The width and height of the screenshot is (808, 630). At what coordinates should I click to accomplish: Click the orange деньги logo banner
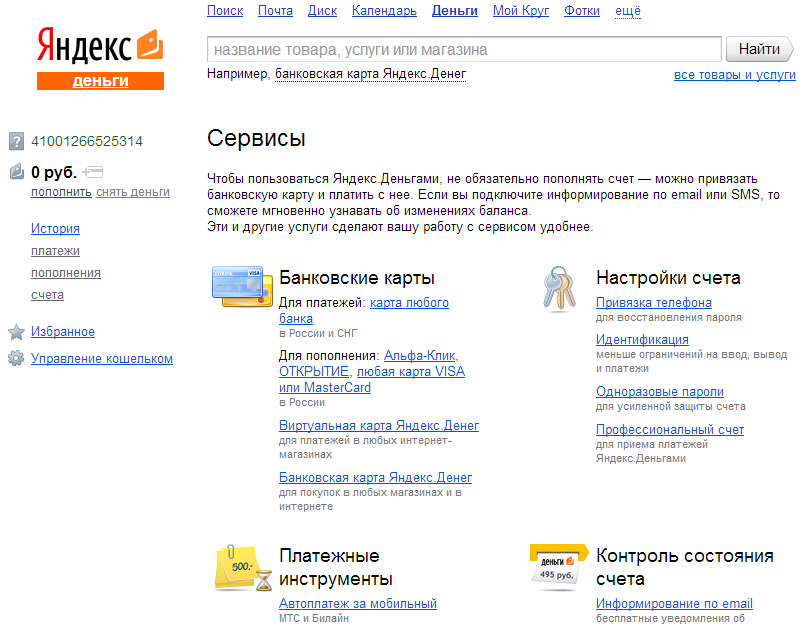coord(100,81)
